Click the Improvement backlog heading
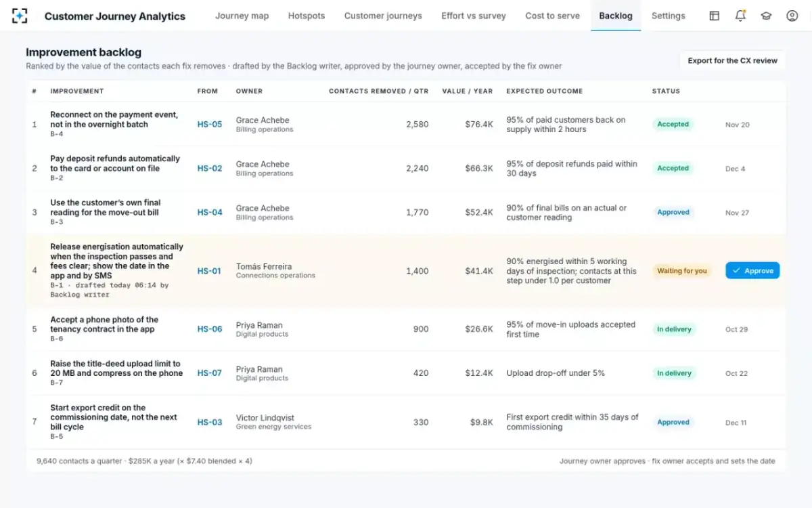 84,52
